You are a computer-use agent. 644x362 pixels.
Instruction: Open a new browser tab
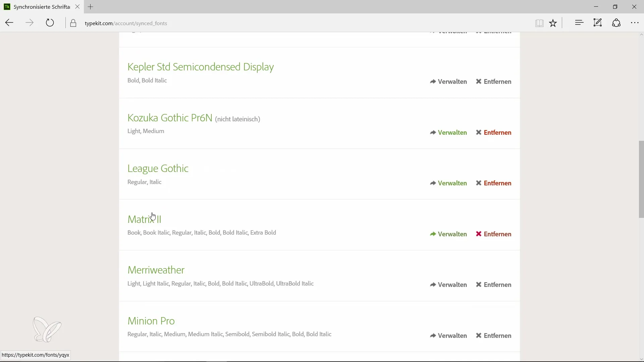91,7
